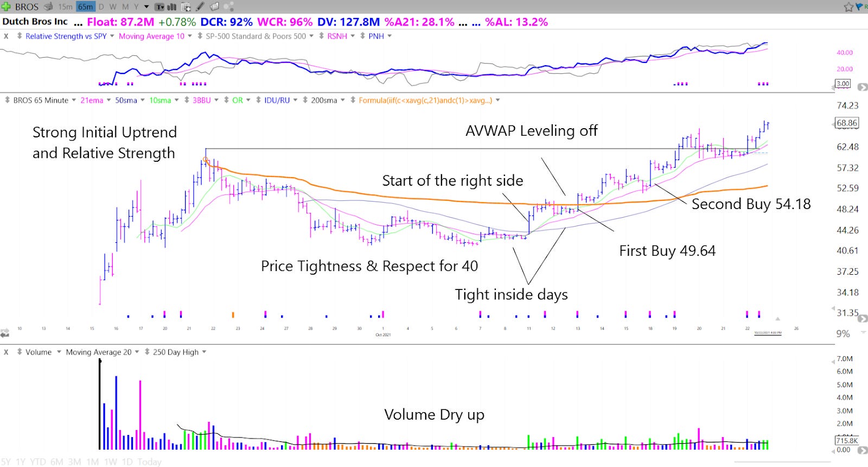Viewport: 868px width, 467px height.
Task: Set chart range to 1M
Action: pyautogui.click(x=92, y=462)
